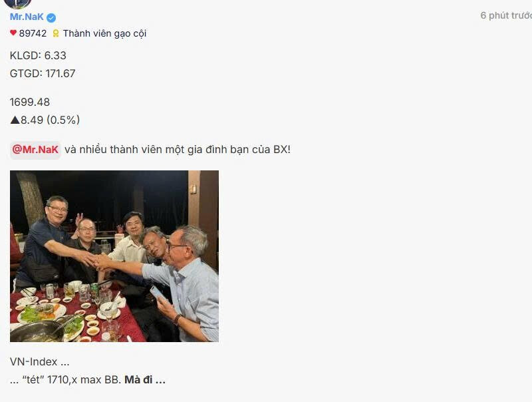Viewport: 532px width, 402px height.
Task: Open the poster's profile avatar
Action: coord(18,3)
